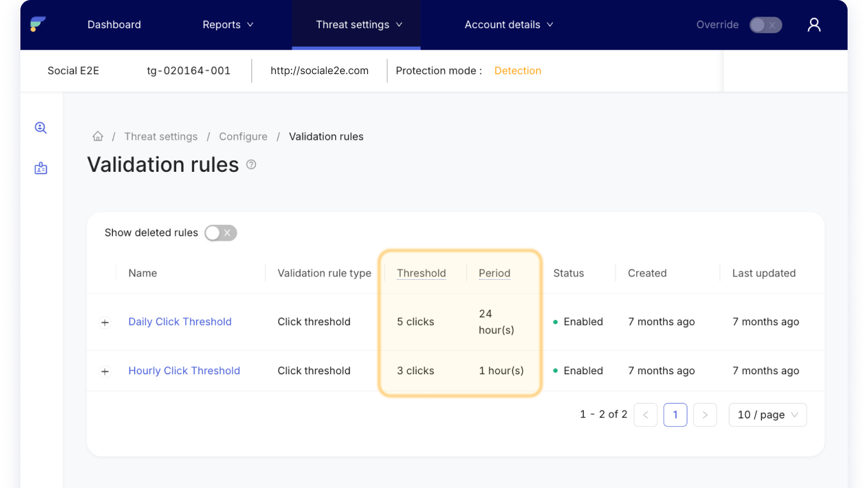
Task: Expand the Daily Click Threshold rule
Action: [x=105, y=322]
